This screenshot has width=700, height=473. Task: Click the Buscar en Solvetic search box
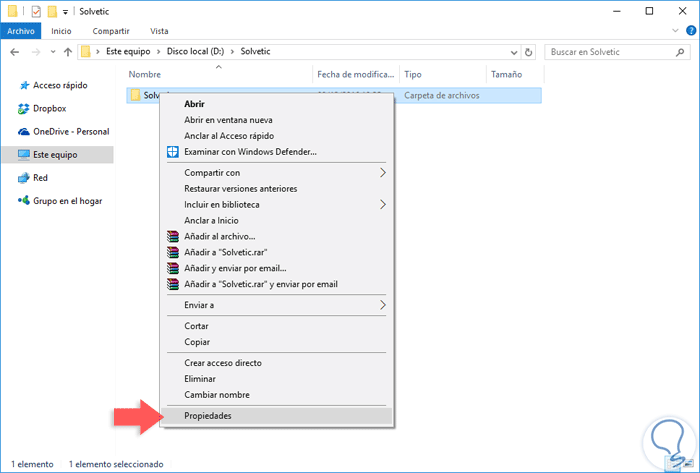pos(610,51)
